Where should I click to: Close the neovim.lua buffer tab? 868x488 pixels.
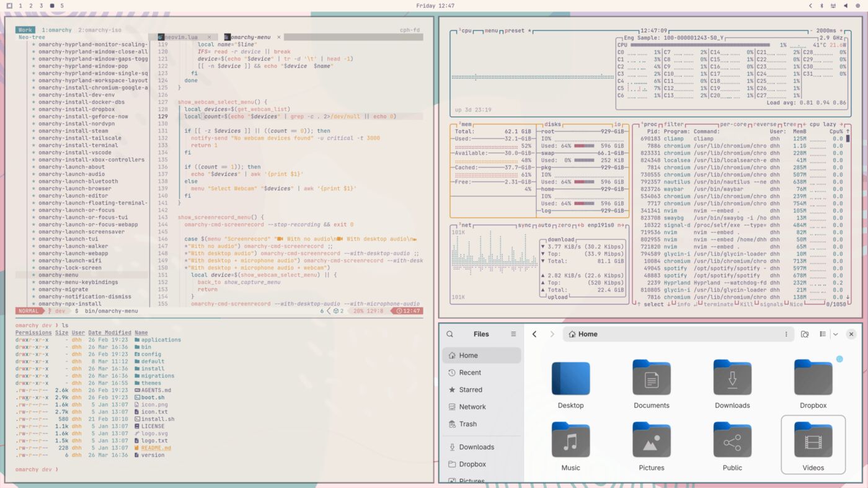point(210,37)
